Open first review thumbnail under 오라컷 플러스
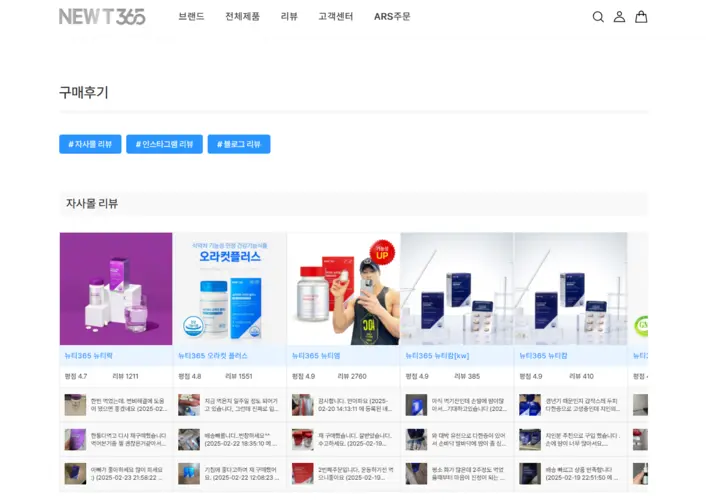706x500 pixels. 189,405
